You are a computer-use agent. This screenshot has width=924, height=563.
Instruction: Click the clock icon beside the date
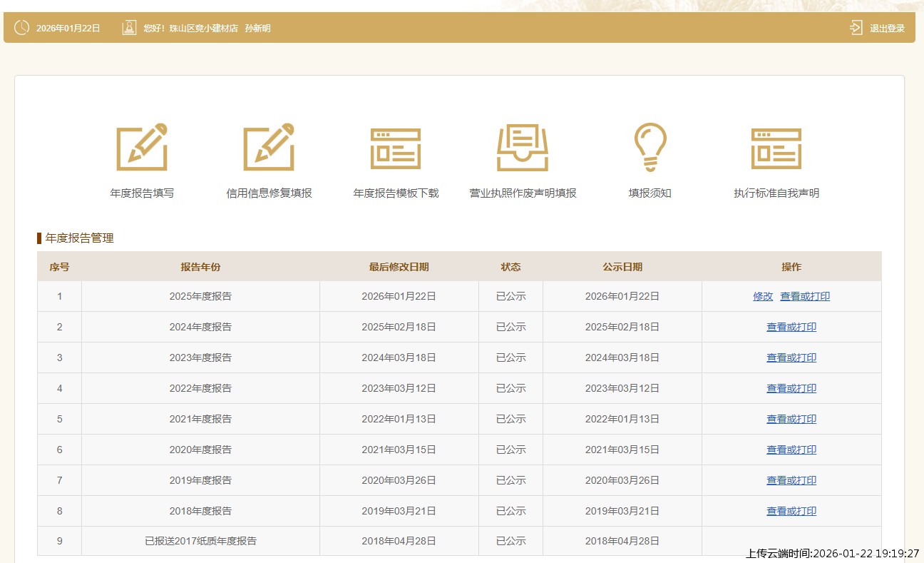(x=22, y=28)
